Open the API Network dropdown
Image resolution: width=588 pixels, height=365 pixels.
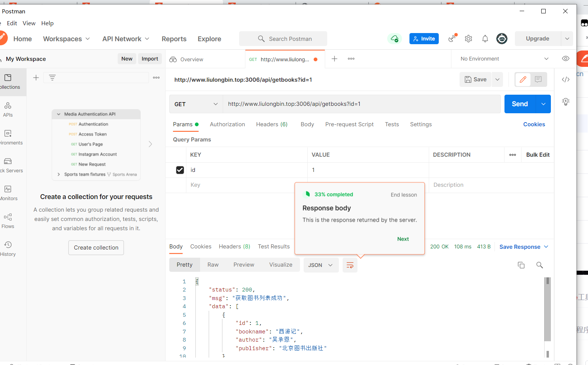pos(126,39)
